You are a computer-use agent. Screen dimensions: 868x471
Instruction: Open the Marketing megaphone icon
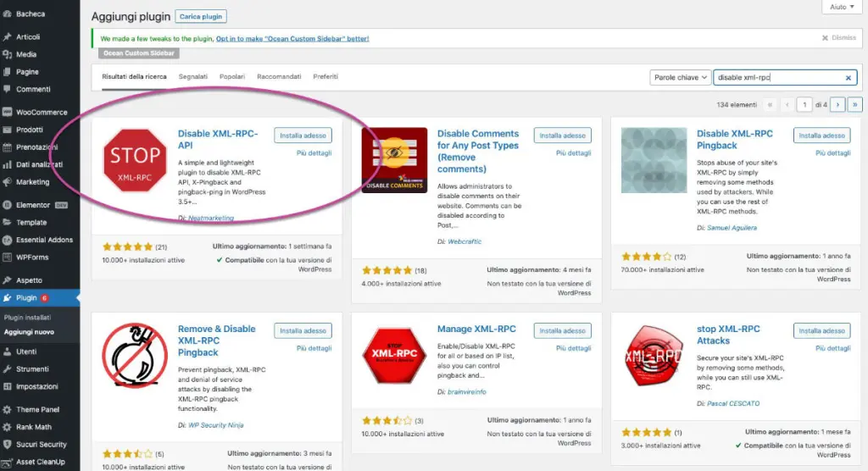coord(7,181)
